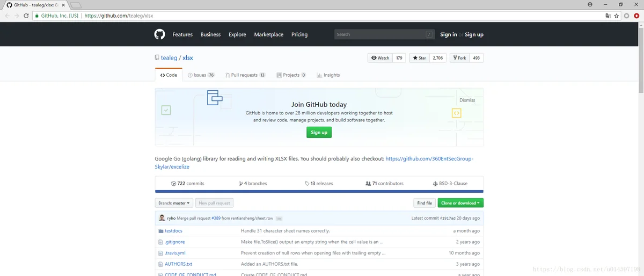Viewport: 644px width, 276px height.
Task: Click the browser reload icon
Action: click(26, 16)
